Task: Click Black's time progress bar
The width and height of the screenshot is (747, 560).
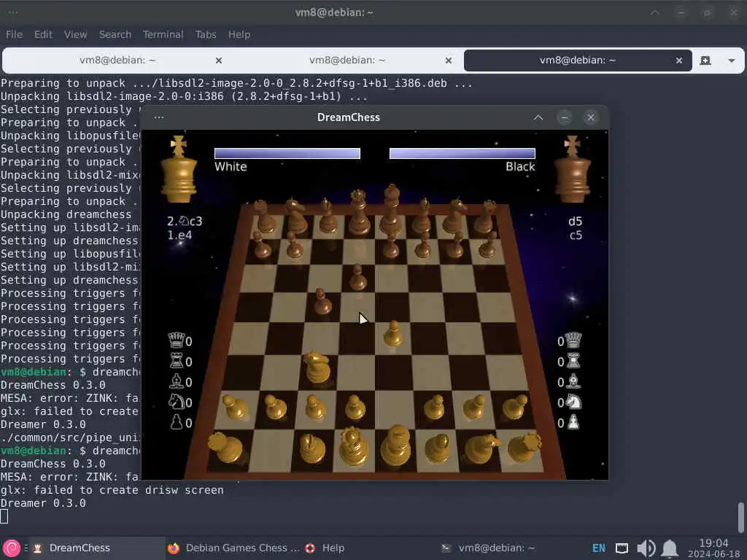Action: (462, 153)
